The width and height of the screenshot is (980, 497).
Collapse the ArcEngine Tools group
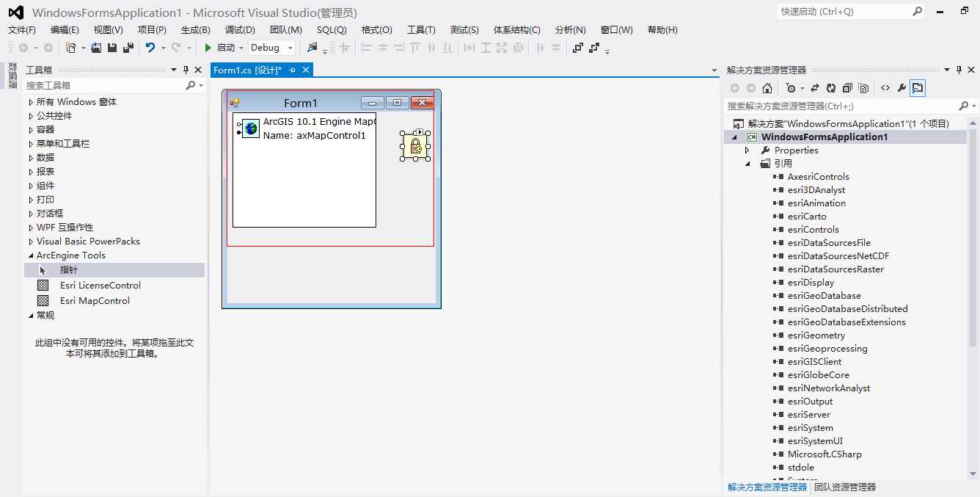pyautogui.click(x=31, y=255)
